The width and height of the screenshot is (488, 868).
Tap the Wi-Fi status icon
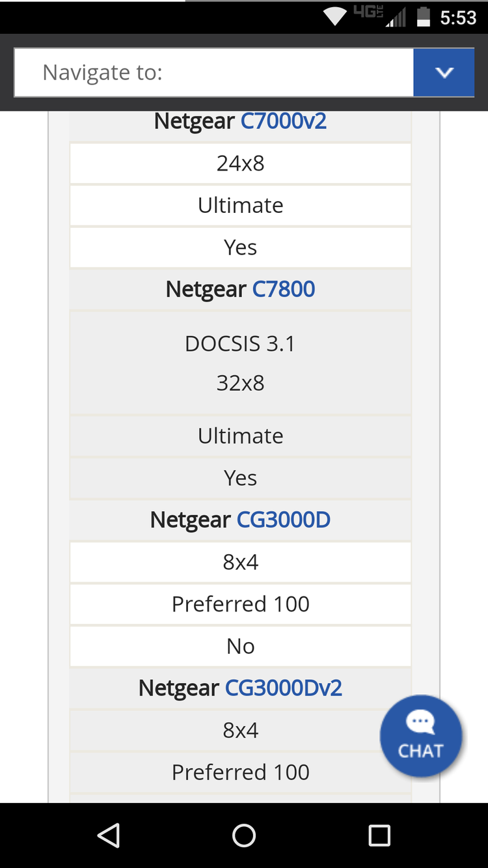[x=334, y=17]
